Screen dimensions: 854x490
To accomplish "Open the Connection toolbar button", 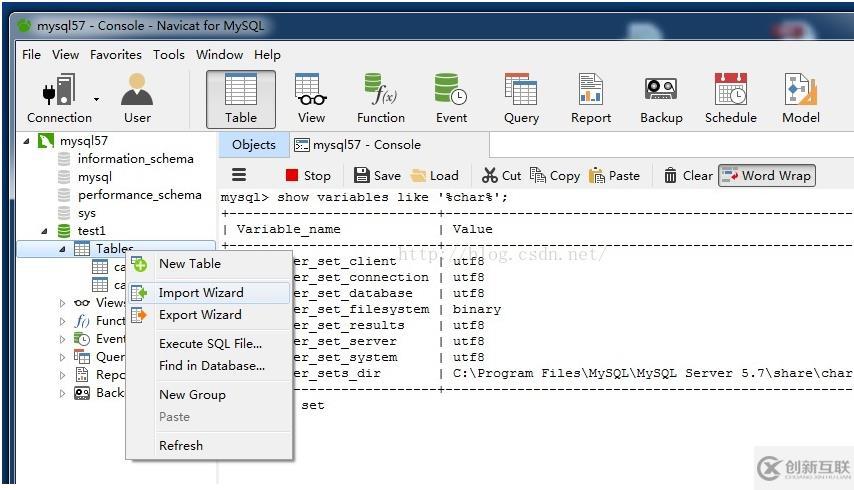I will point(59,99).
